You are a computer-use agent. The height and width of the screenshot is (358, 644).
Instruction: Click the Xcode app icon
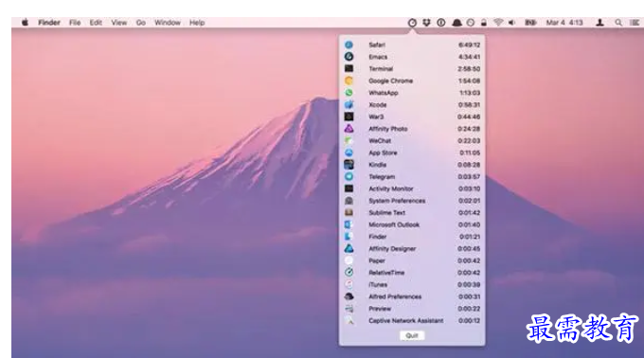click(349, 105)
